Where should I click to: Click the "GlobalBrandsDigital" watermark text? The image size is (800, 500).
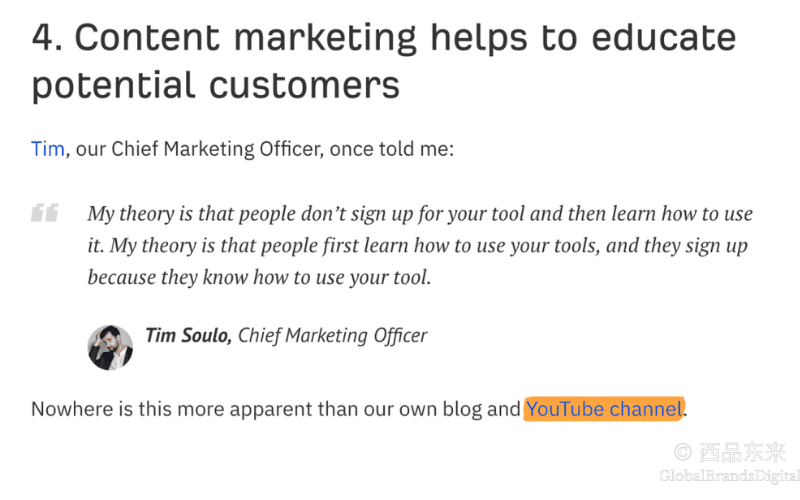pyautogui.click(x=730, y=476)
